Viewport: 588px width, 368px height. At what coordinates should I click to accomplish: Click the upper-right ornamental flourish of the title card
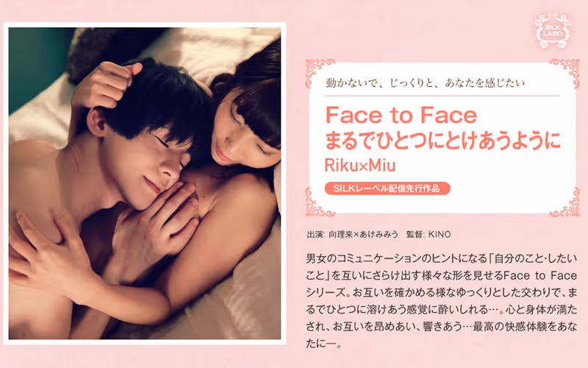[x=564, y=73]
